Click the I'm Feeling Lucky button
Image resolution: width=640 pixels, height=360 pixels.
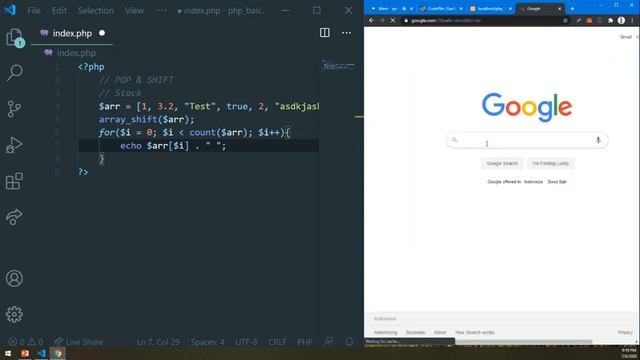(551, 163)
